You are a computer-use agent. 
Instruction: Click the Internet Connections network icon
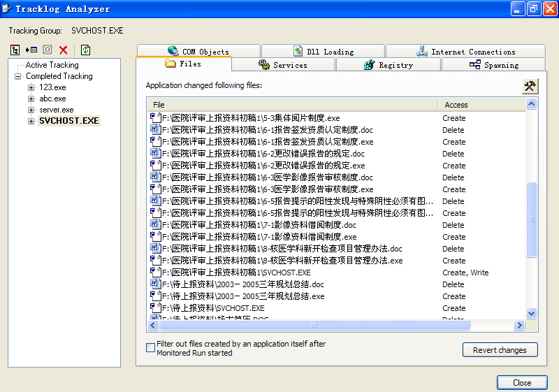pos(422,51)
